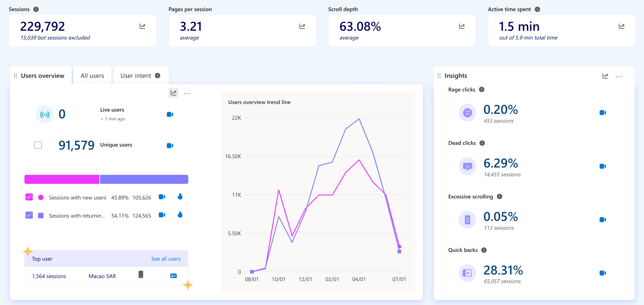Click the Dead clicks info icon

tap(482, 143)
